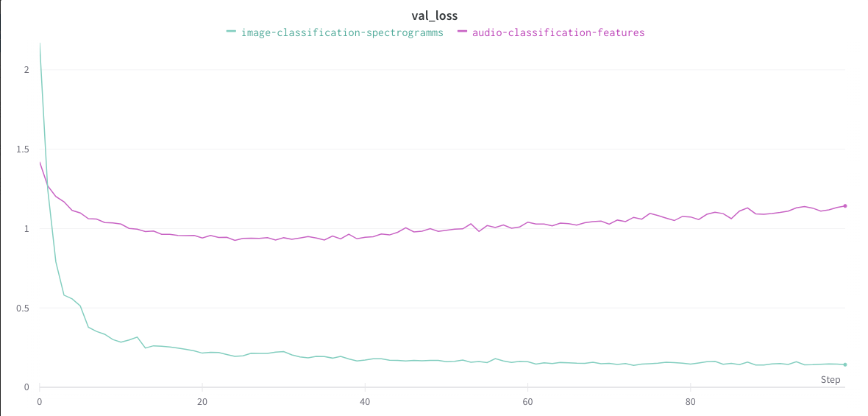868x416 pixels.
Task: Click the x-axis tick labeled 80
Action: pos(690,402)
